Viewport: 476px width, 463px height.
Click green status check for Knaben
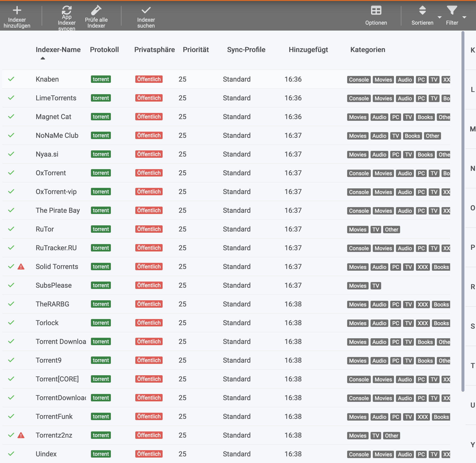coord(11,79)
